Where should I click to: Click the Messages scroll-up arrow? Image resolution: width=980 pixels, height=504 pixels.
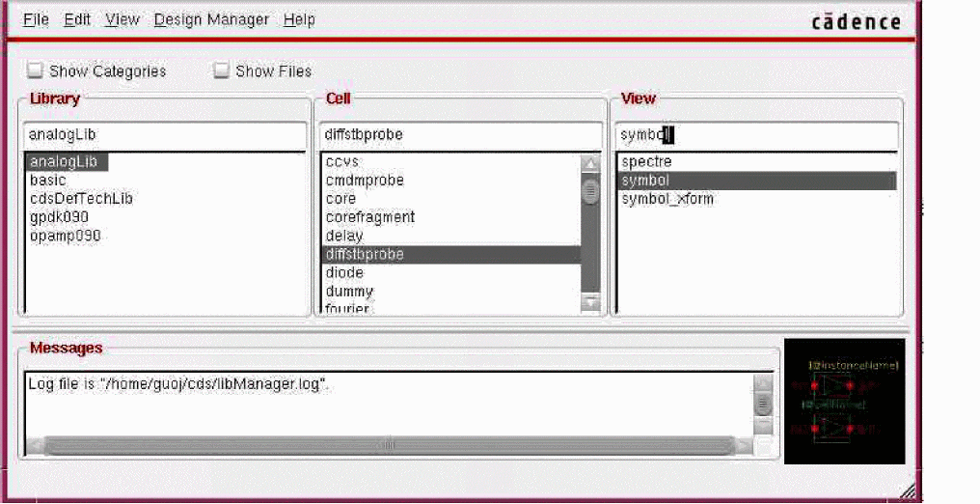[763, 383]
